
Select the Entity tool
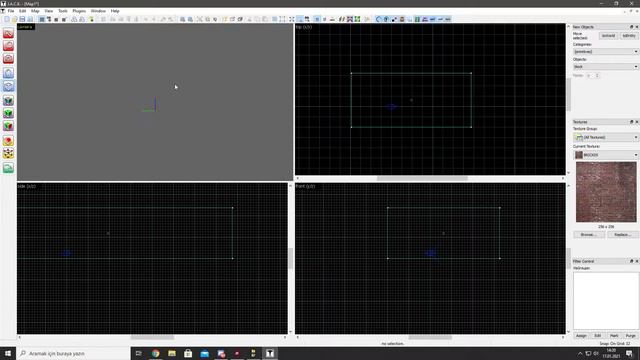[x=9, y=73]
